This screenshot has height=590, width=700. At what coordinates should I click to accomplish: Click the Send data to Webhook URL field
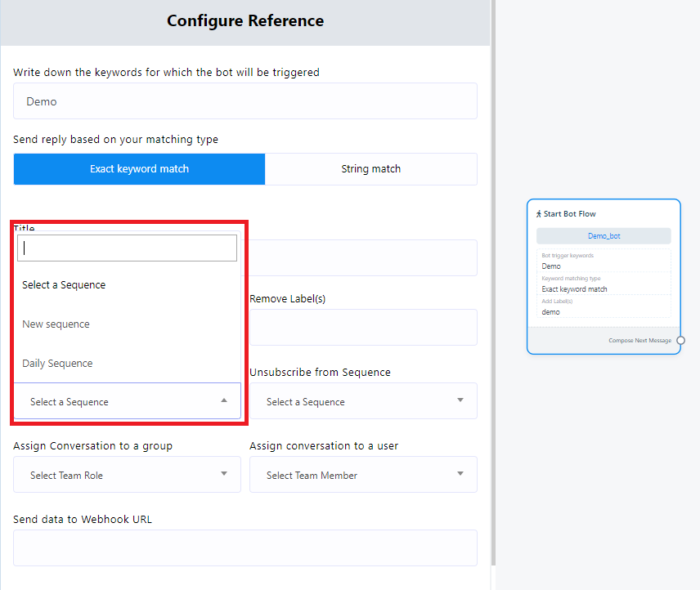[x=245, y=548]
